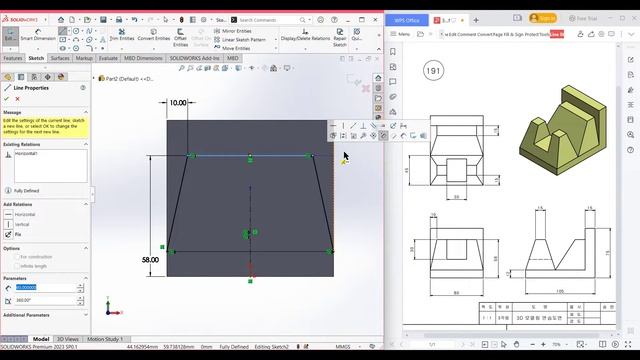Switch to the Surfaces ribbon tab
Screen dimensions: 640x360
[60, 58]
